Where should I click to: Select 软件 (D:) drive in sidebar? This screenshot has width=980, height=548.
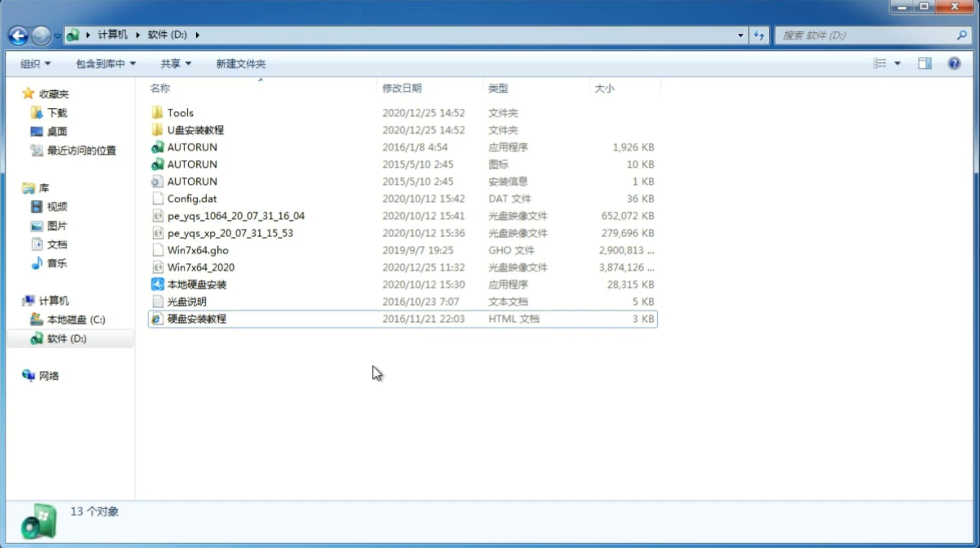coord(66,338)
